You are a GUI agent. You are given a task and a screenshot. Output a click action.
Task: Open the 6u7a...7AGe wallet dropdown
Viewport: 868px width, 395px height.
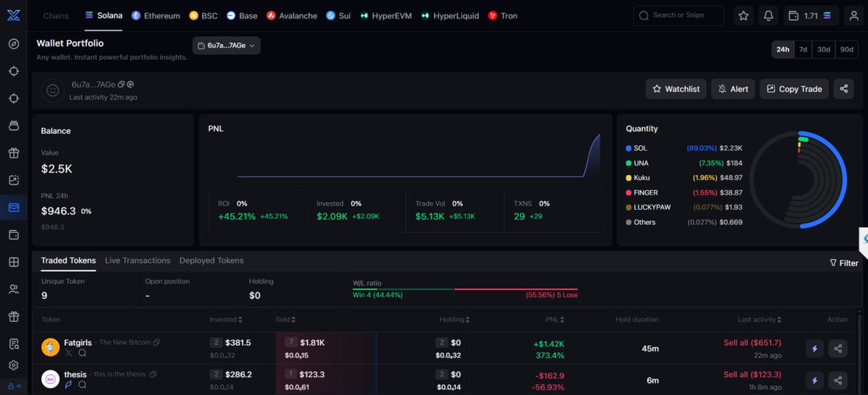point(226,46)
